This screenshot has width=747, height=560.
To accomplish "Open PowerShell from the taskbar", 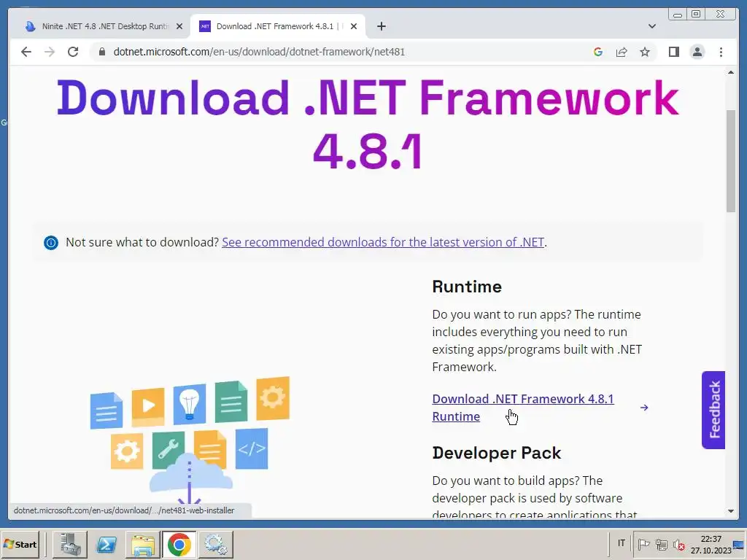I will (x=107, y=544).
